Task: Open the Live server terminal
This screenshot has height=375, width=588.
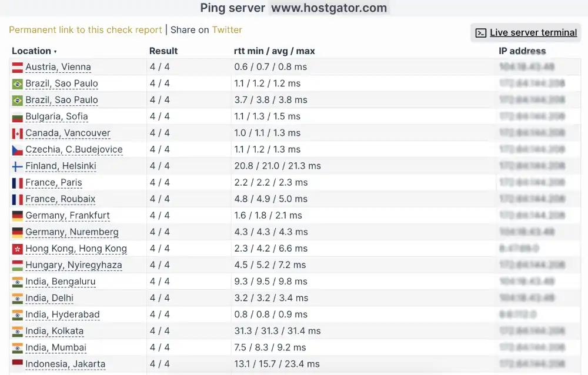Action: click(533, 32)
